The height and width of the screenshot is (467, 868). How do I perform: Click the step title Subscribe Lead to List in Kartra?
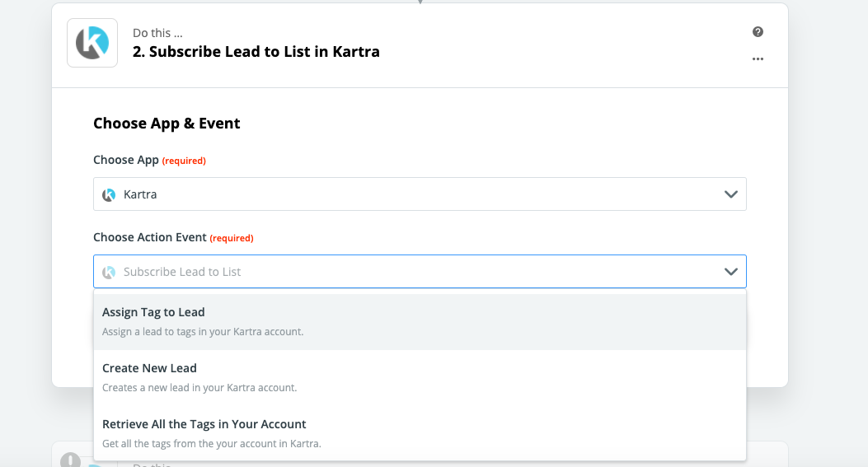click(256, 51)
